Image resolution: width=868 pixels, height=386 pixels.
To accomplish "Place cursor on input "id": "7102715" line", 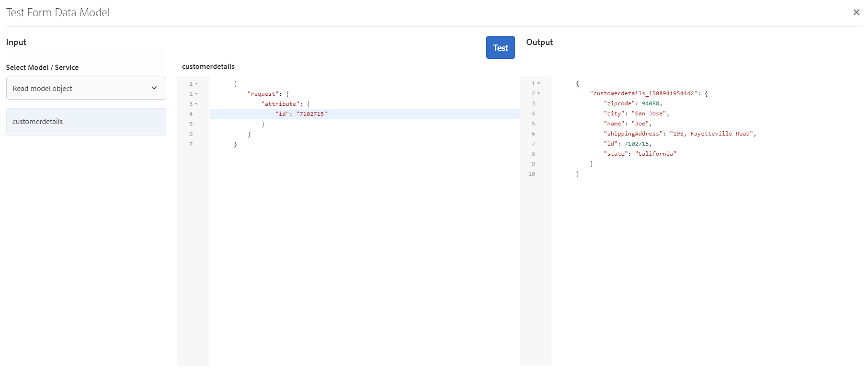I will (302, 114).
